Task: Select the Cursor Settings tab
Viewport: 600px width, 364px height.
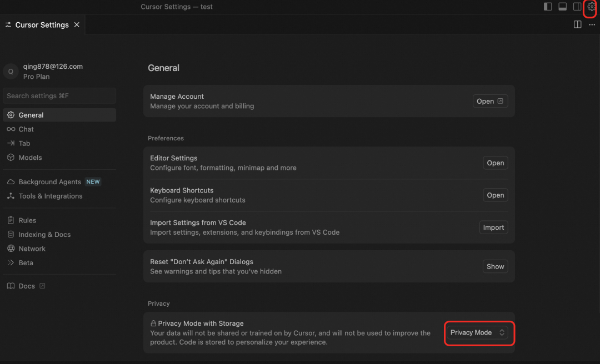Action: 42,24
